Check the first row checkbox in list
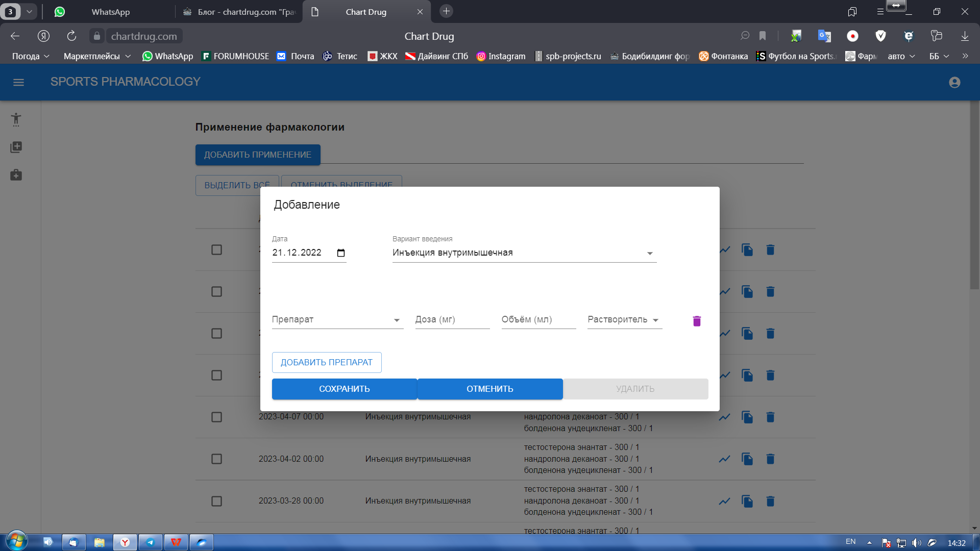 pyautogui.click(x=216, y=249)
